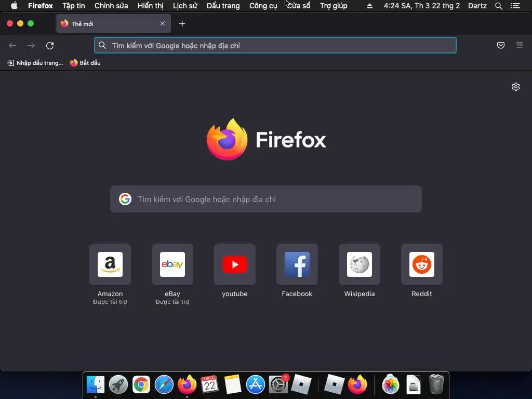Open the 'Trợ giúp' menu
The image size is (532, 399).
pos(334,6)
